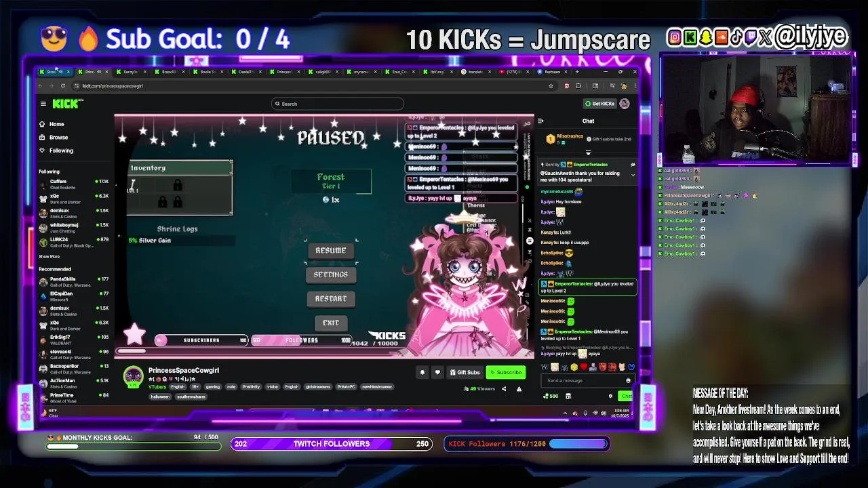
Task: Open the browser side panel icon
Action: 595,85
